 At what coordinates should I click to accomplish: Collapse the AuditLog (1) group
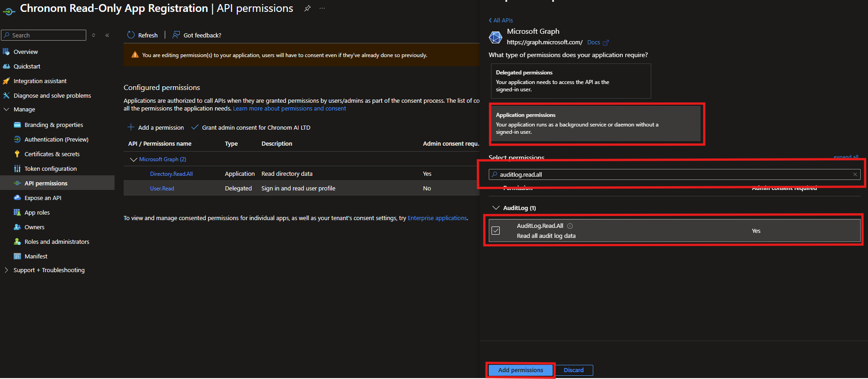click(496, 208)
